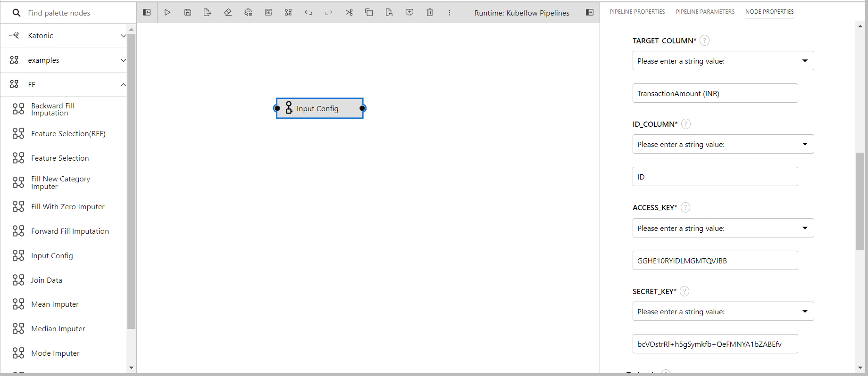
Task: Open TARGET_COLUMN value type dropdown
Action: pyautogui.click(x=723, y=61)
